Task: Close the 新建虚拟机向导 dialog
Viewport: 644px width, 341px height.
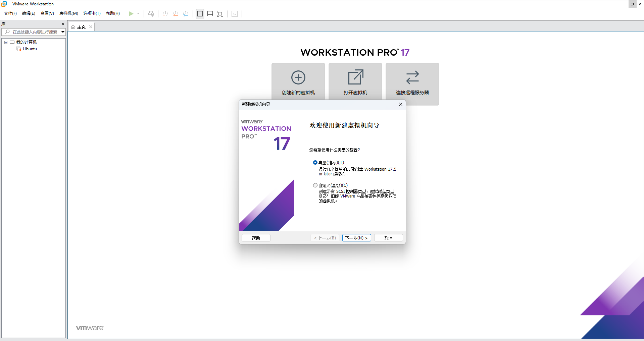Action: pos(400,104)
